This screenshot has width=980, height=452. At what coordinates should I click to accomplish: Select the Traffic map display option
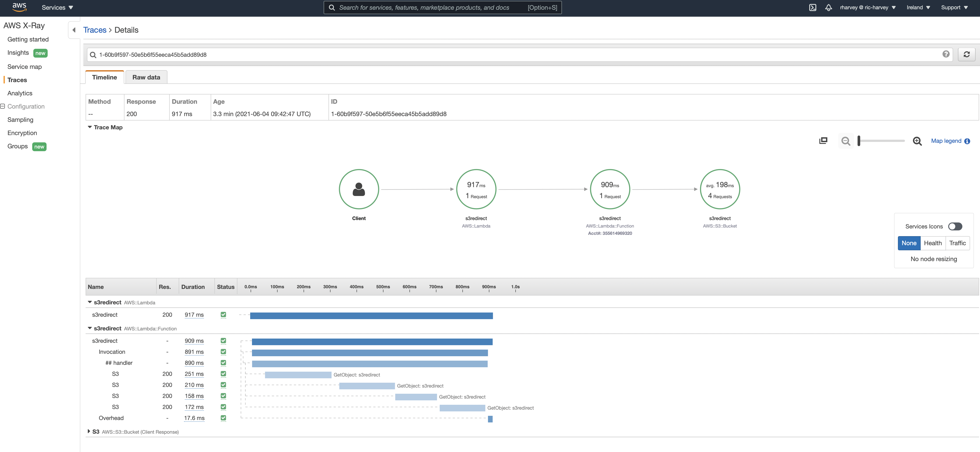(957, 243)
